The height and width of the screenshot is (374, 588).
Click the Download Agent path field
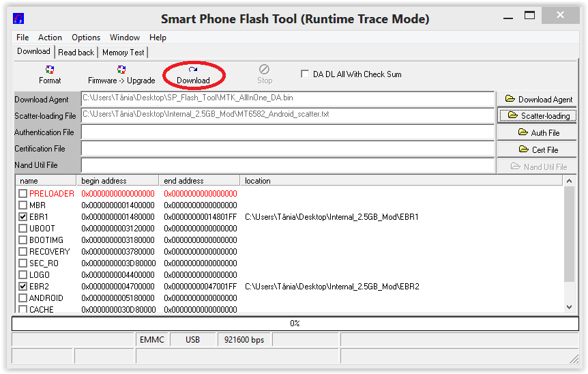[x=288, y=99]
